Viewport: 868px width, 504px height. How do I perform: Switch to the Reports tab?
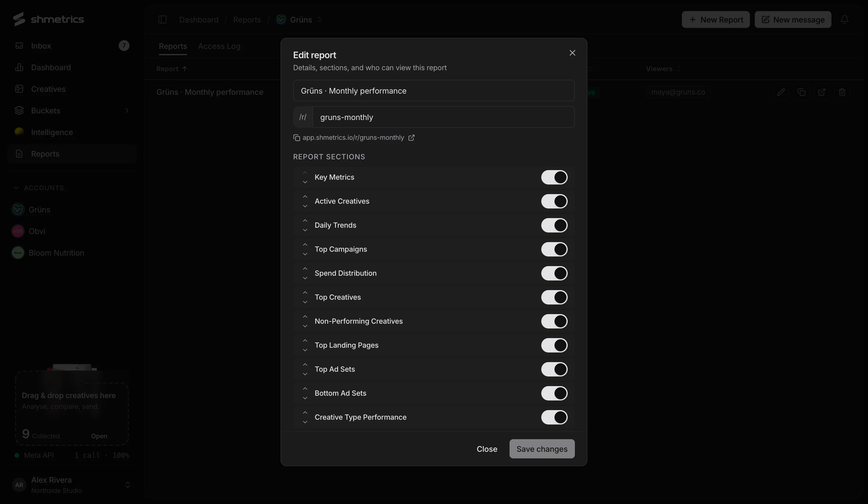[x=173, y=46]
